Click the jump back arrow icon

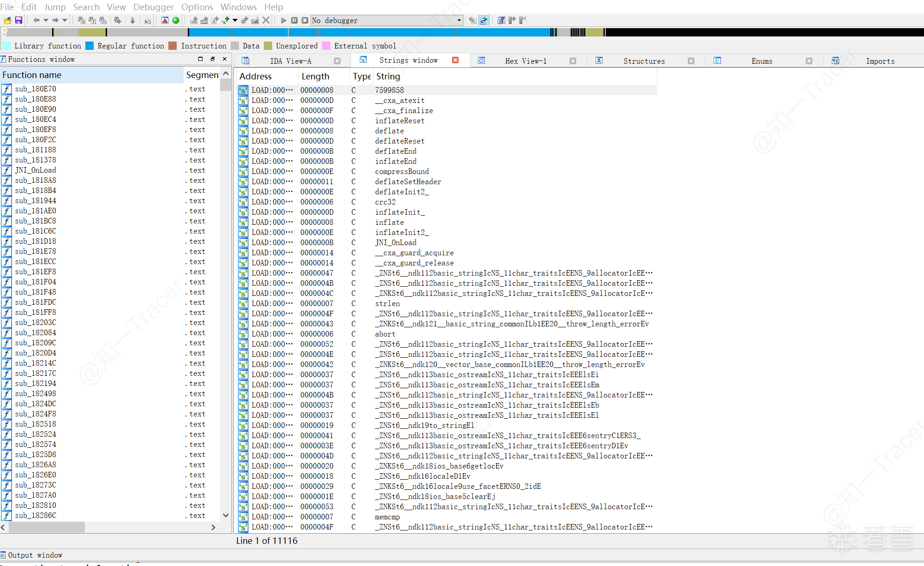[36, 20]
